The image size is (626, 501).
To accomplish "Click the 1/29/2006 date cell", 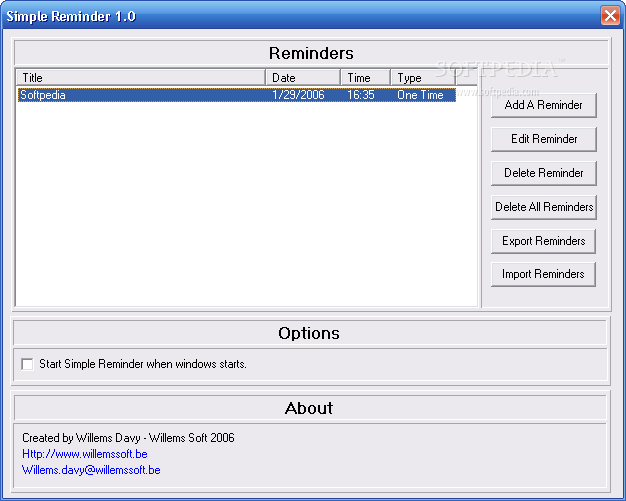I will 298,95.
